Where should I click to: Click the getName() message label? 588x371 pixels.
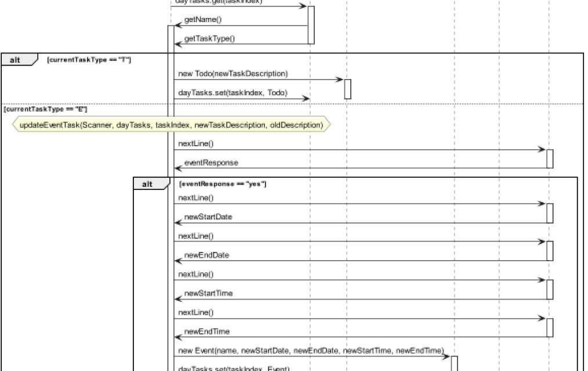coord(202,20)
